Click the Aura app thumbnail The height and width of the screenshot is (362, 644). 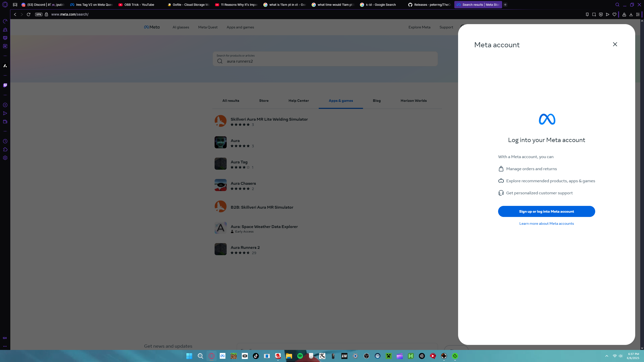(x=220, y=142)
